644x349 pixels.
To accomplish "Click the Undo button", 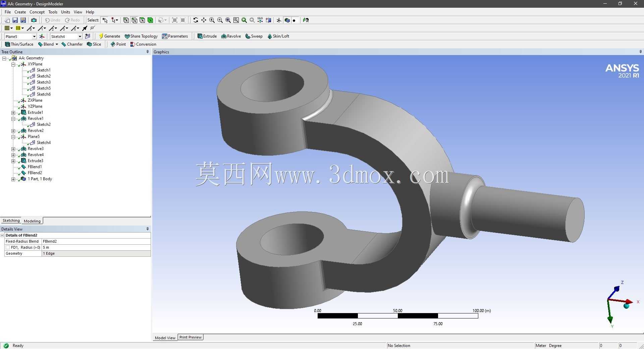I will [52, 20].
